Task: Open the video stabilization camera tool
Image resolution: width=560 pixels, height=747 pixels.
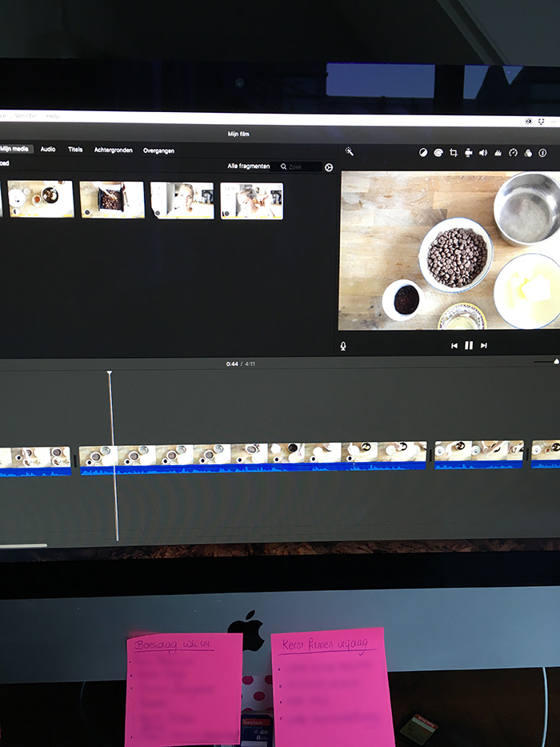Action: [x=469, y=152]
